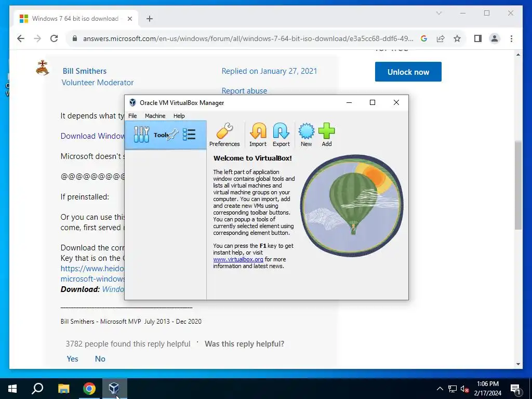532x399 pixels.
Task: Bookmark this page with star icon
Action: point(457,38)
